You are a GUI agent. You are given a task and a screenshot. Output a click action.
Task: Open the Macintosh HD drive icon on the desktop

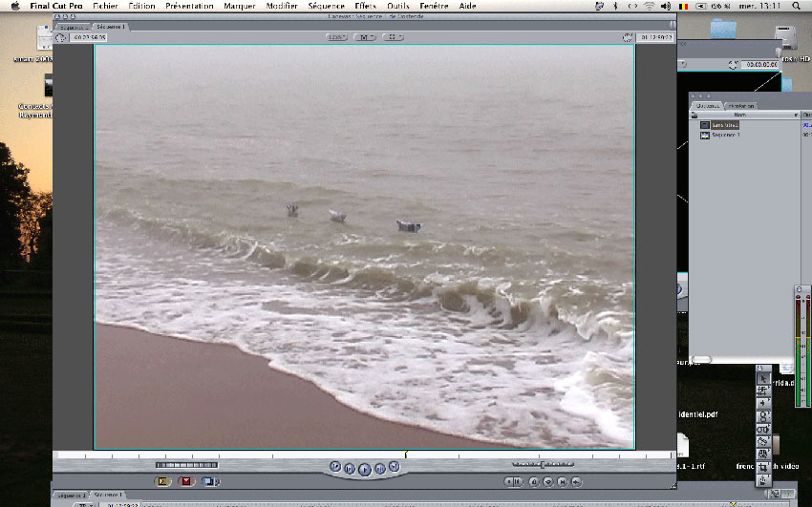pyautogui.click(x=785, y=38)
